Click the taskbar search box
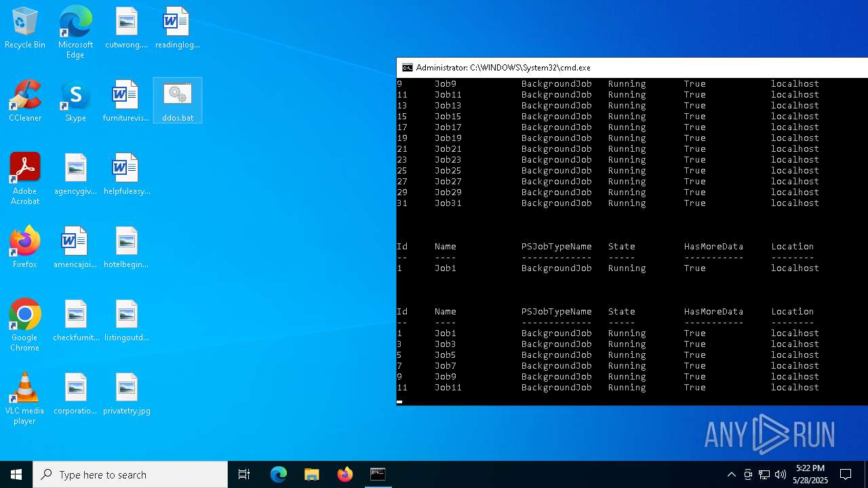 pos(130,474)
